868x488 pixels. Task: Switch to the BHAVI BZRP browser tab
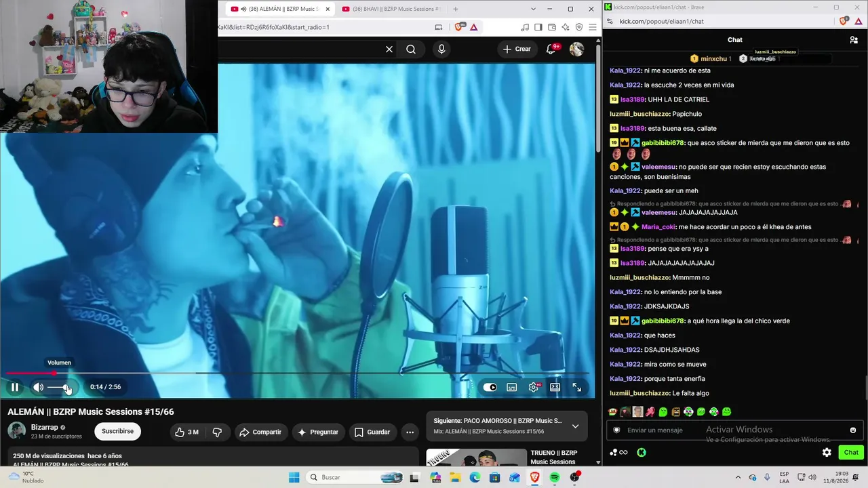(x=391, y=9)
